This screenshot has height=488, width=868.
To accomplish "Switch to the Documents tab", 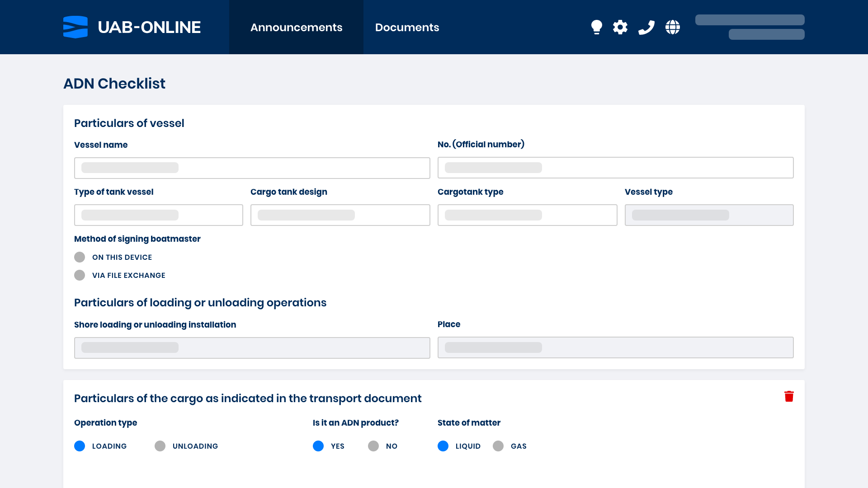I will (x=407, y=27).
